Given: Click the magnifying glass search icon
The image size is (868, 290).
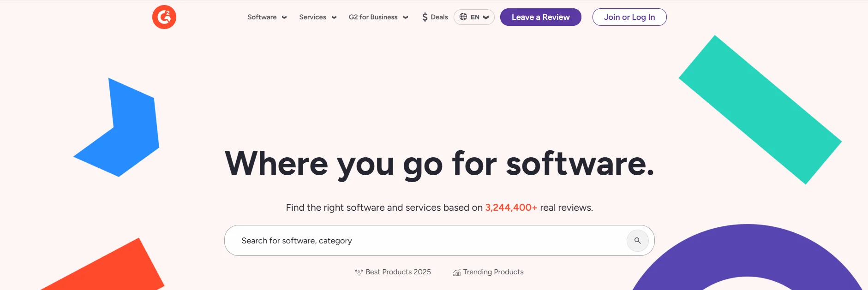Looking at the screenshot, I should click(x=637, y=241).
